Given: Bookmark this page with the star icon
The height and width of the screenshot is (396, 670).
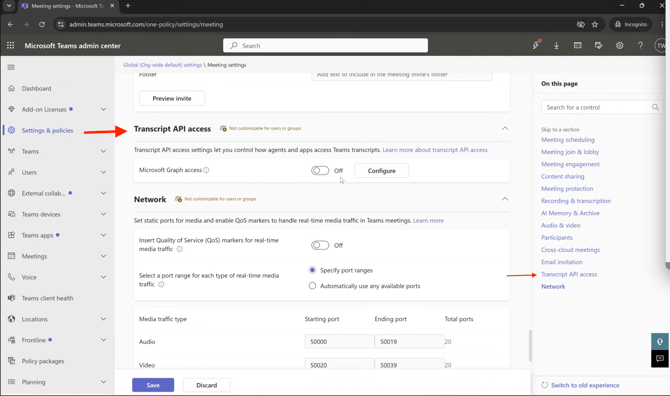Looking at the screenshot, I should pyautogui.click(x=595, y=24).
